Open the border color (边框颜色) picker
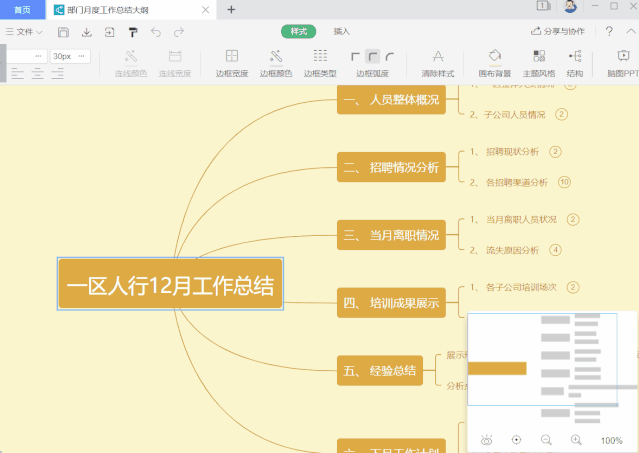Screen dimensions: 639x453 (x=275, y=62)
